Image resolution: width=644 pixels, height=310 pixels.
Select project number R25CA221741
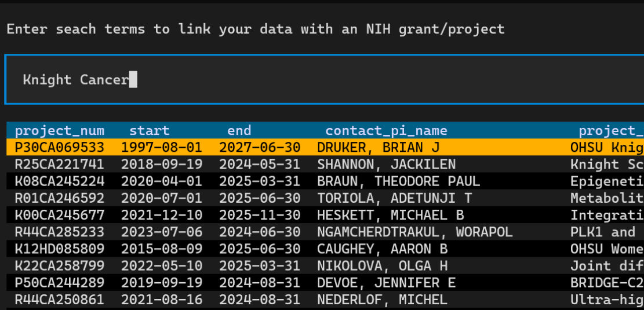(x=60, y=165)
